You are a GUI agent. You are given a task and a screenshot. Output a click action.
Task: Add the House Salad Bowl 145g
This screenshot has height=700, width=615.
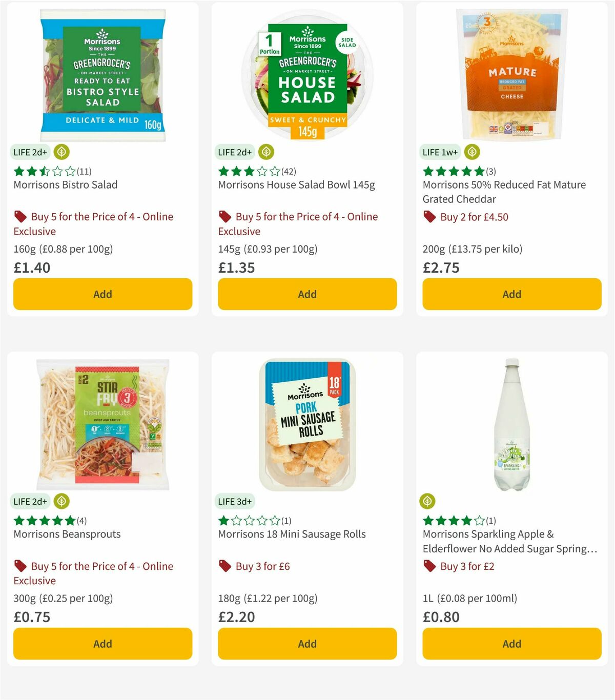pyautogui.click(x=307, y=294)
